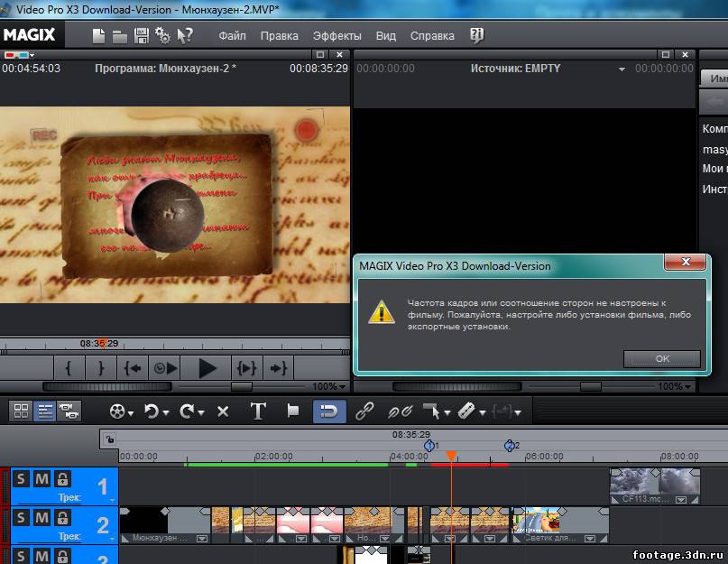Toggle timeline lock icon at ruler start
This screenshot has width=728, height=564.
coord(109,439)
